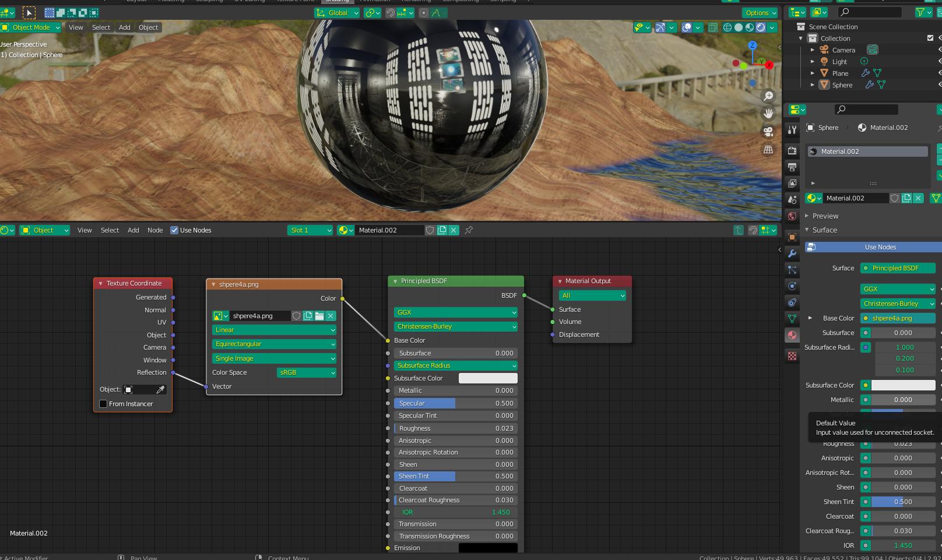Toggle Use Nodes checkbox in node editor
The image size is (942, 560).
coord(174,230)
